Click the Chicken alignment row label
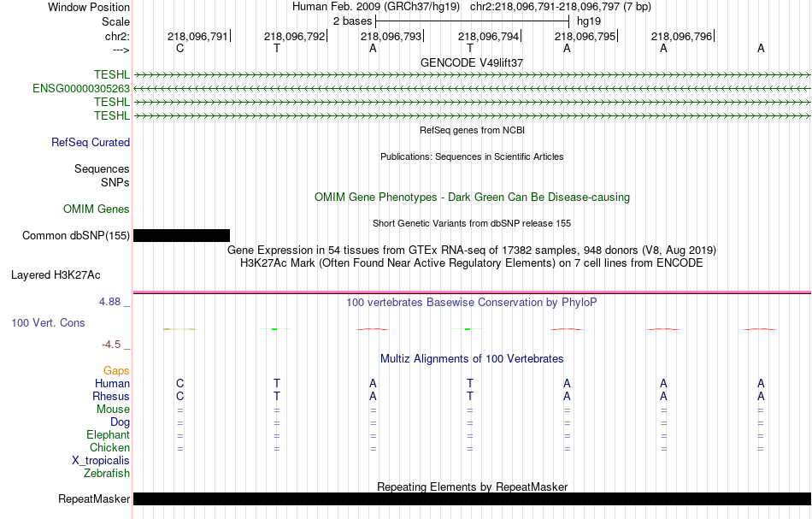The width and height of the screenshot is (812, 519). click(109, 447)
